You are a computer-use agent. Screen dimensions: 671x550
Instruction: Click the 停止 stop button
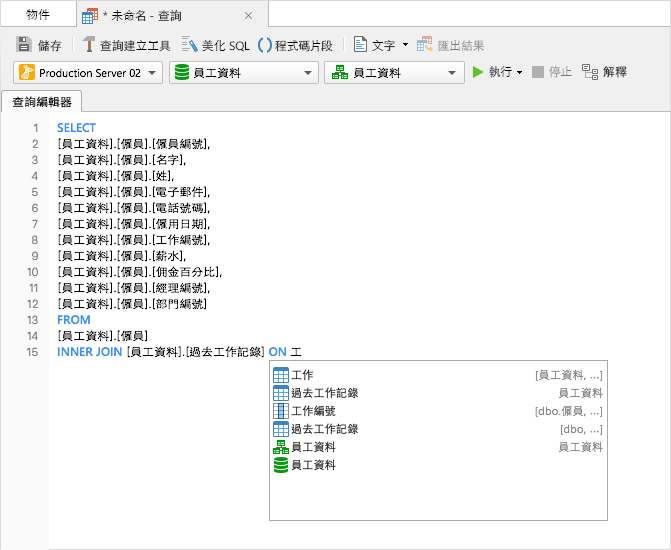click(538, 72)
